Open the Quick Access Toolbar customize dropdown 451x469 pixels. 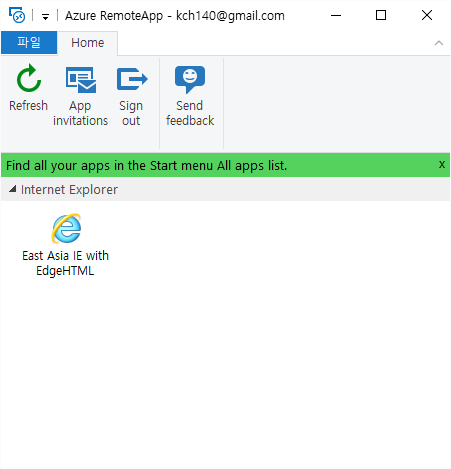pos(45,16)
